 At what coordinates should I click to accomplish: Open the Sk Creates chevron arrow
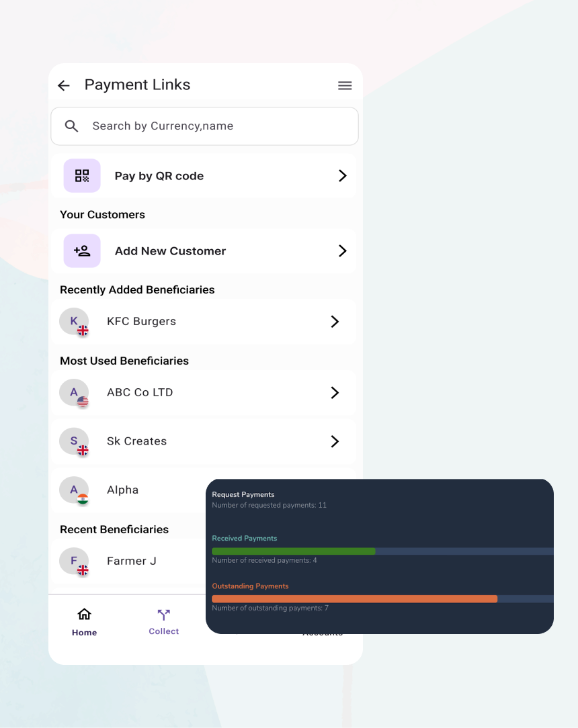[335, 441]
